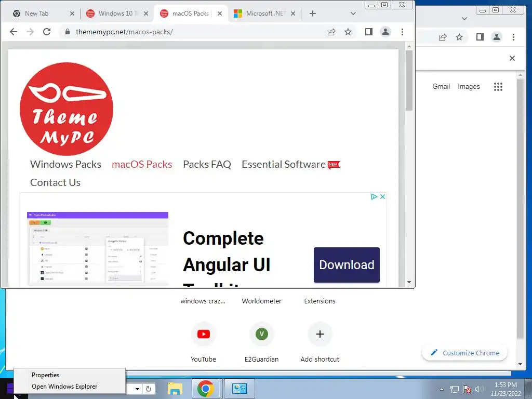Open the tab search dropdown chevron

(x=353, y=14)
